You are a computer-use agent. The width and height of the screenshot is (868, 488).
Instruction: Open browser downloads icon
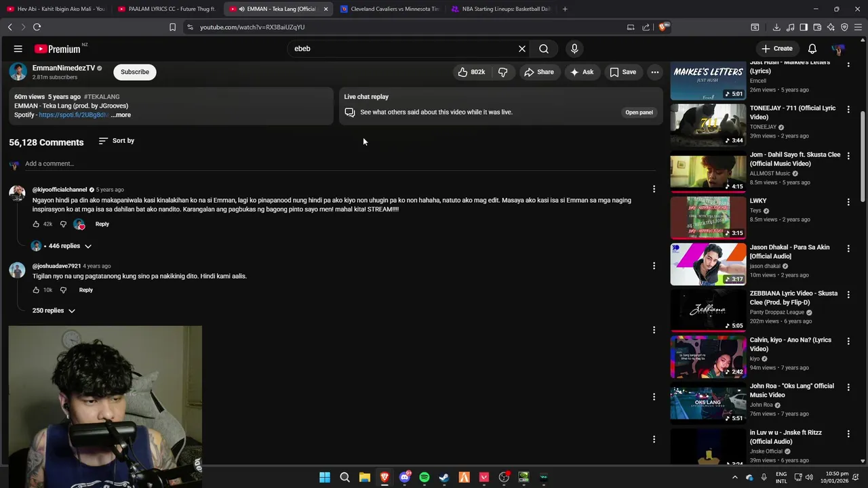[776, 27]
